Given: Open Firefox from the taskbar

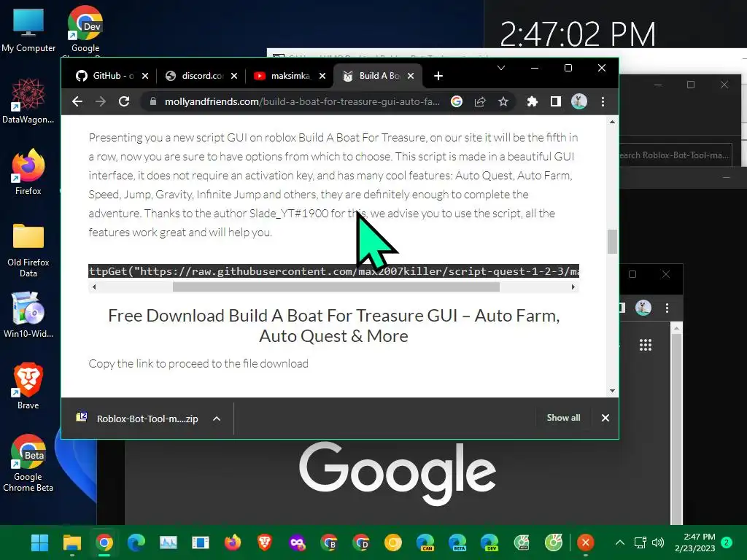Looking at the screenshot, I should pyautogui.click(x=233, y=542).
